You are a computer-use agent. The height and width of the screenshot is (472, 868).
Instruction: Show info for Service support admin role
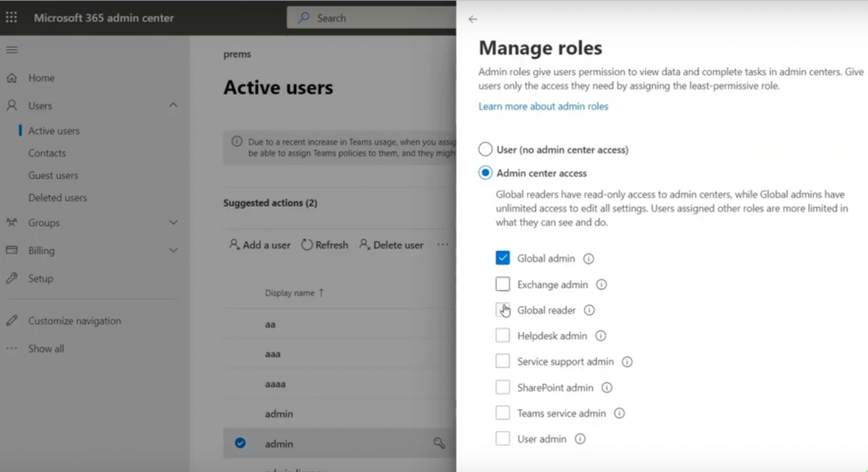point(626,362)
